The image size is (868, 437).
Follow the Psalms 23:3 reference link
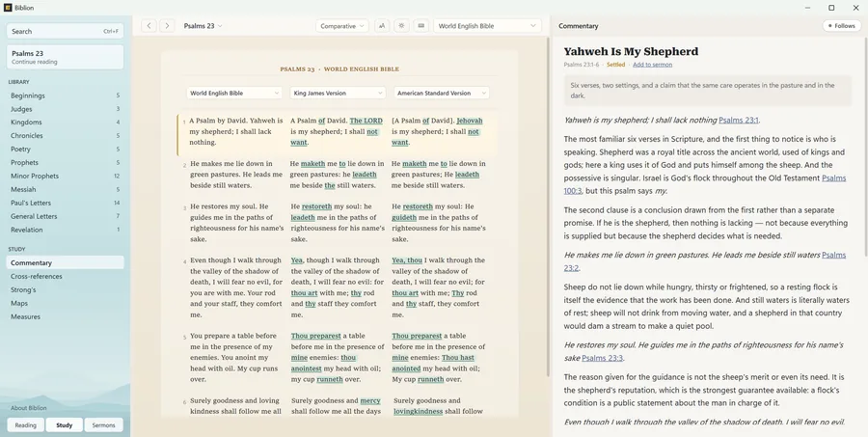click(x=602, y=358)
